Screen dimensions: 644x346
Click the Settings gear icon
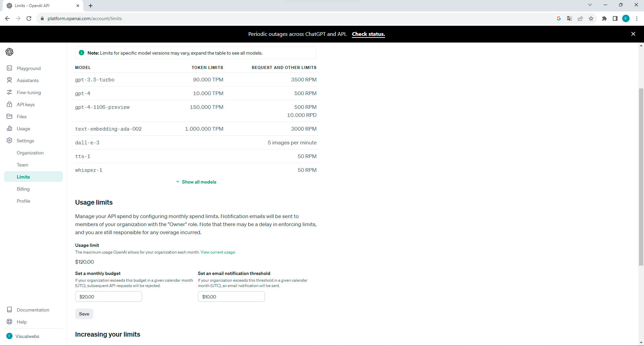click(x=9, y=140)
